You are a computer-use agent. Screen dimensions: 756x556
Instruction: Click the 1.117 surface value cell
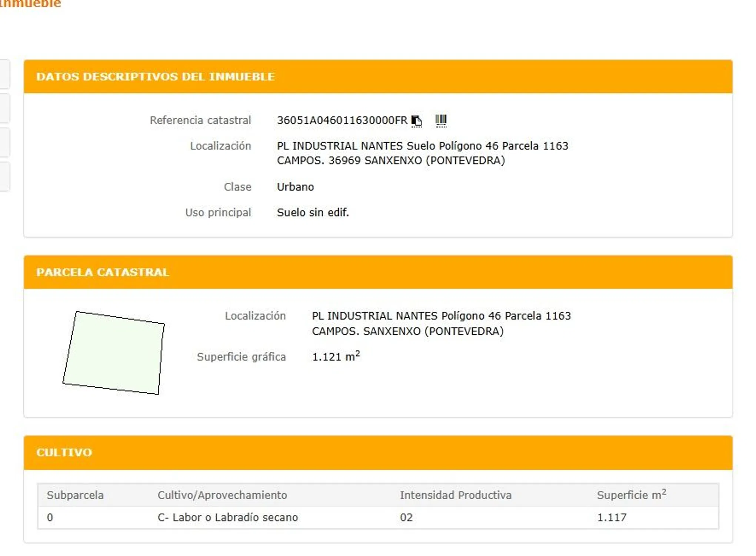611,517
